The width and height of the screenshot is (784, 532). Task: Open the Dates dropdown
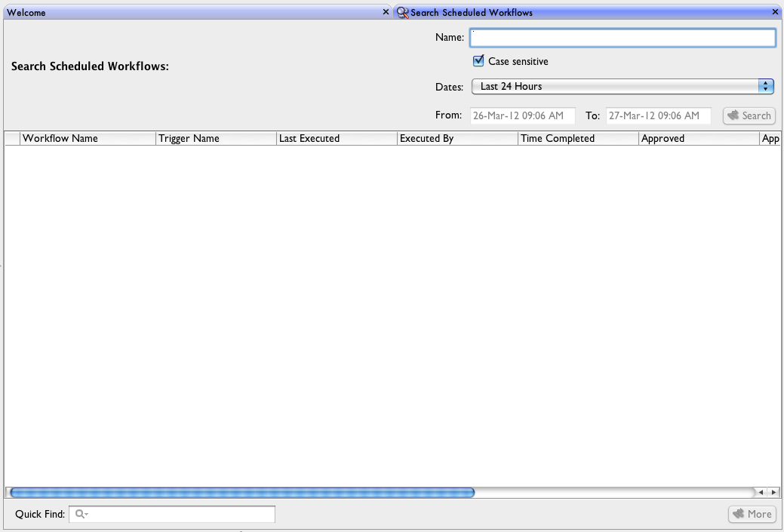(x=766, y=86)
